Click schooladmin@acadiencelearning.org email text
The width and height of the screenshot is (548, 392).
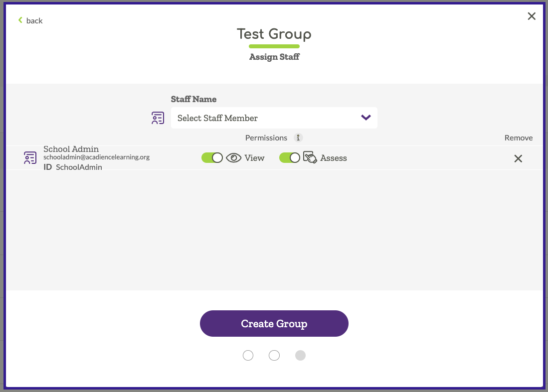coord(96,156)
